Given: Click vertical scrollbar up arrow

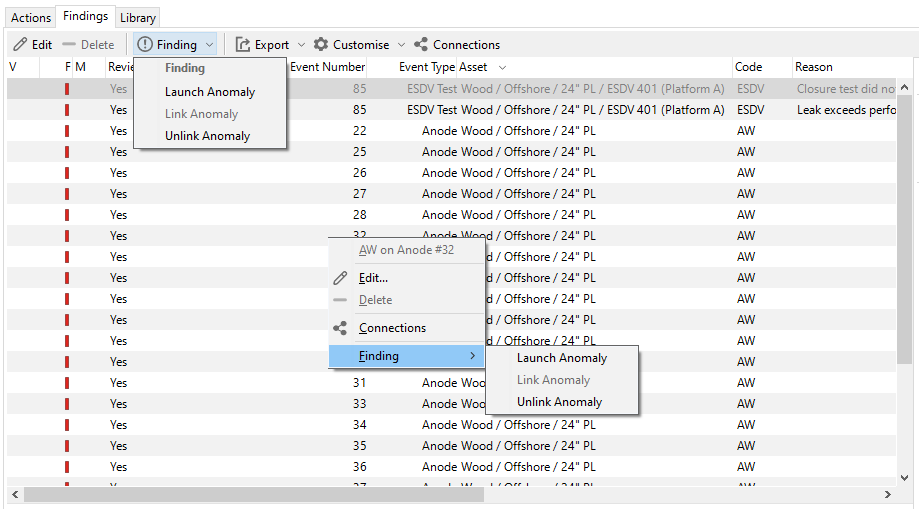Looking at the screenshot, I should click(x=904, y=87).
